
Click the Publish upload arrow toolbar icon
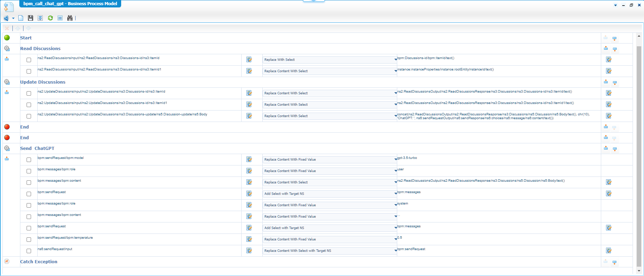(40, 18)
